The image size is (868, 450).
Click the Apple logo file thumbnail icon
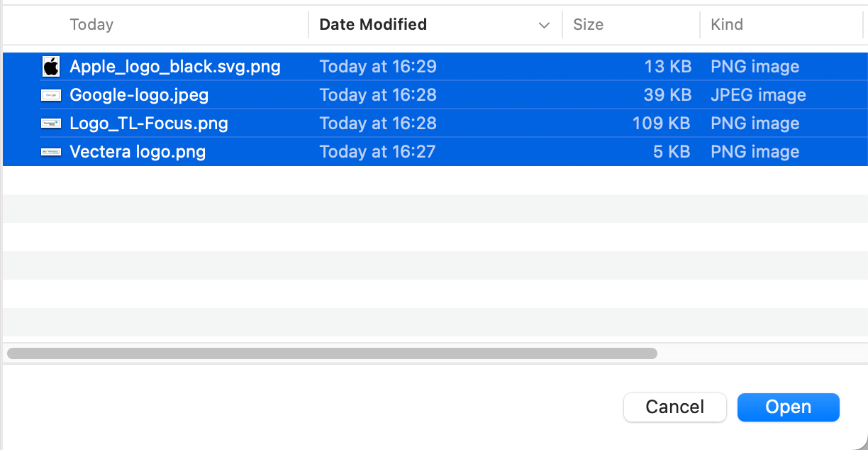click(x=50, y=67)
